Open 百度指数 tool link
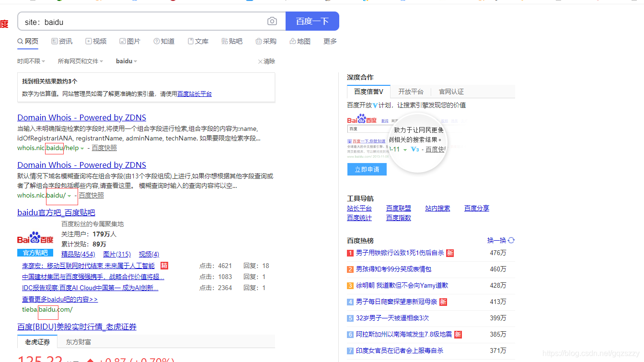Image resolution: width=644 pixels, height=362 pixels. [399, 218]
